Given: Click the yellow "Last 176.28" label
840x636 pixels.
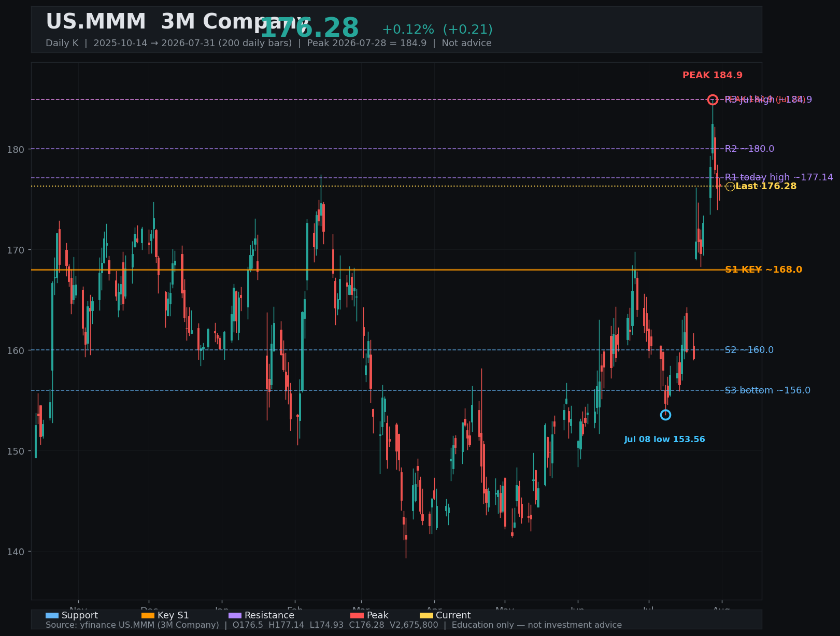Looking at the screenshot, I should tap(766, 187).
